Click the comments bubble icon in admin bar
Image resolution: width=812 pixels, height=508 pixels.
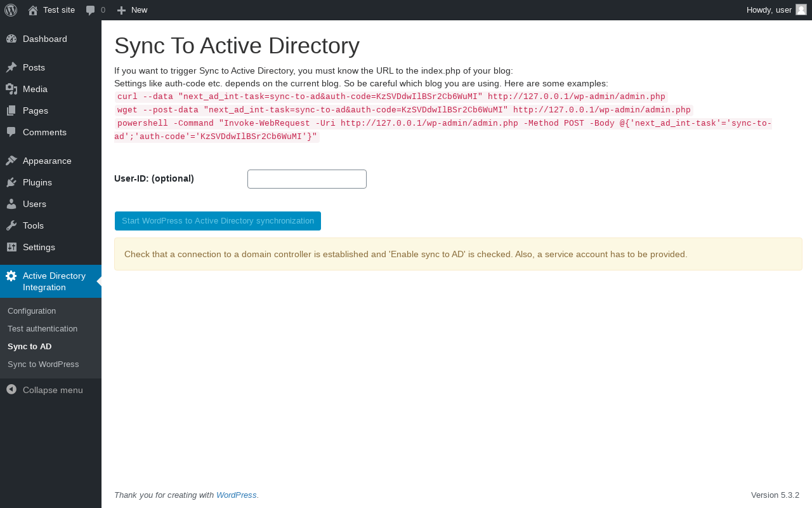click(91, 10)
